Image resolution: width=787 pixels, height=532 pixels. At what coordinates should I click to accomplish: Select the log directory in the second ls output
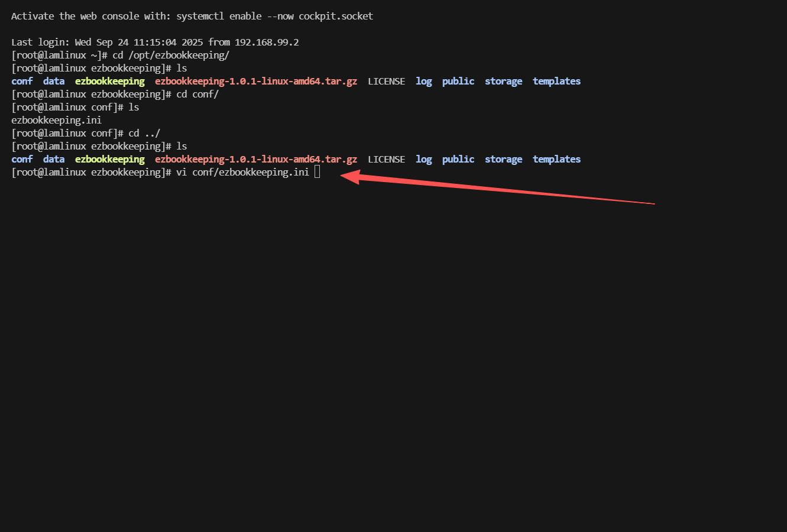pyautogui.click(x=423, y=159)
